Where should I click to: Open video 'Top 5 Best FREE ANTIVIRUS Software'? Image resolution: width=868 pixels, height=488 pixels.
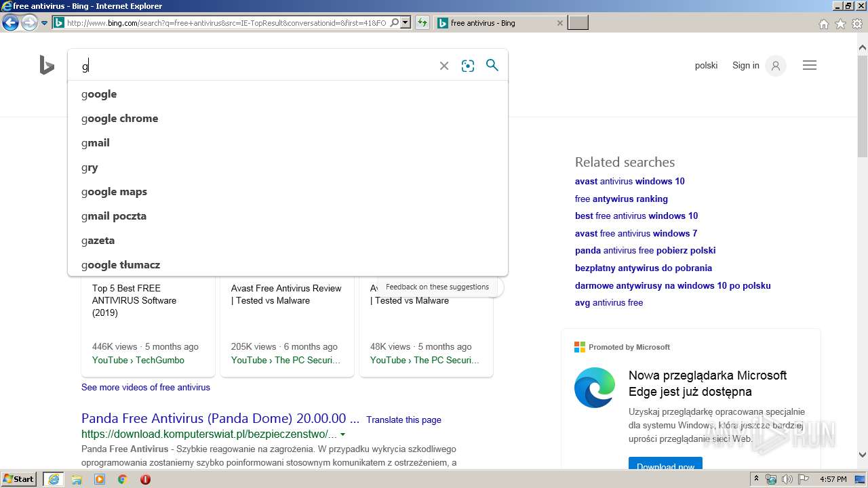click(134, 300)
